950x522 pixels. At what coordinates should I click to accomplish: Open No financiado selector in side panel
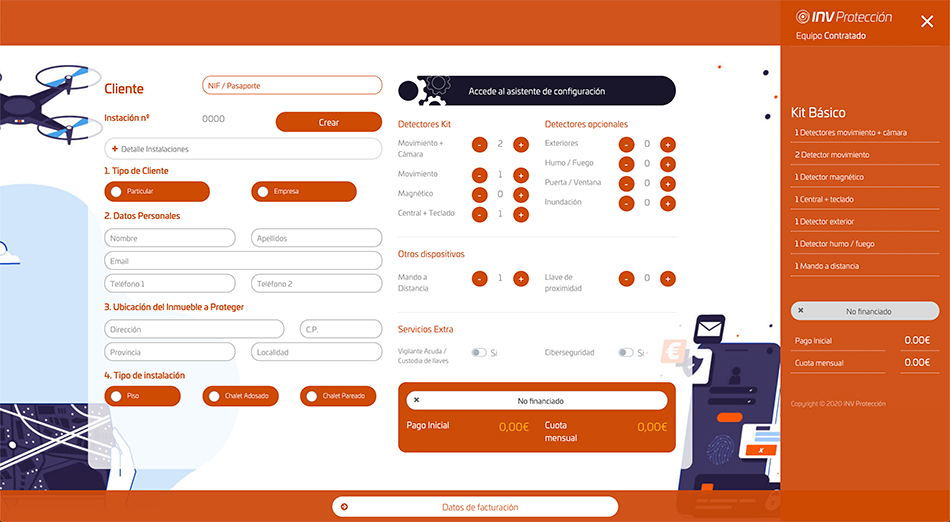pyautogui.click(x=865, y=311)
